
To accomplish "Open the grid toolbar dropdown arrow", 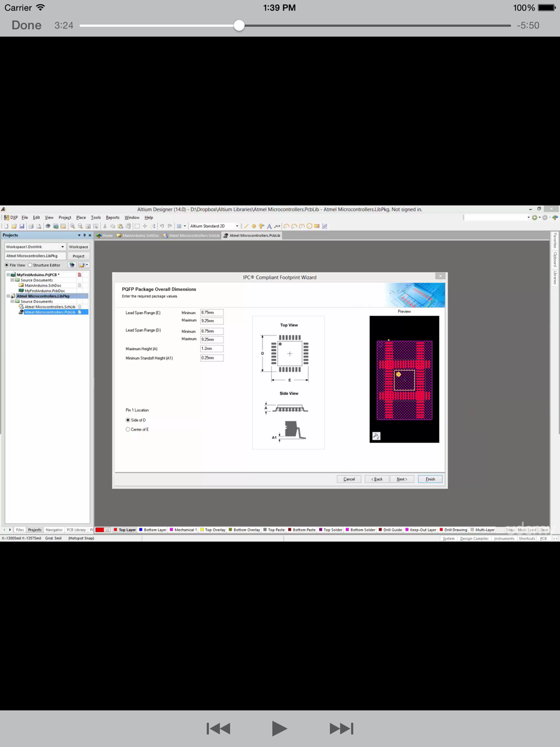I will [185, 226].
